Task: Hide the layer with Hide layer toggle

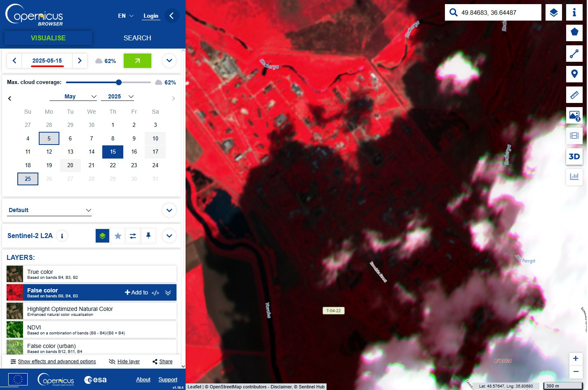Action: (124, 362)
